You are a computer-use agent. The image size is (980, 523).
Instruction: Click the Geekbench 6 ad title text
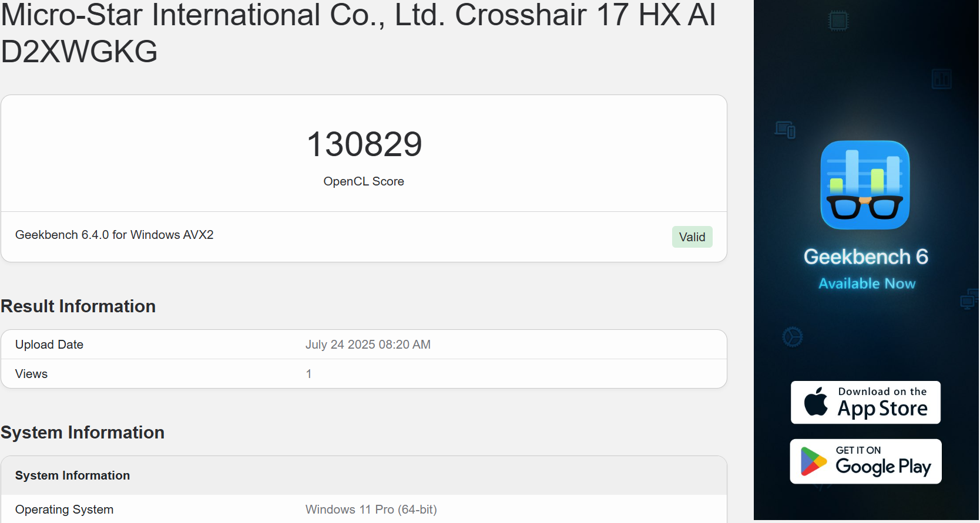[x=866, y=257]
